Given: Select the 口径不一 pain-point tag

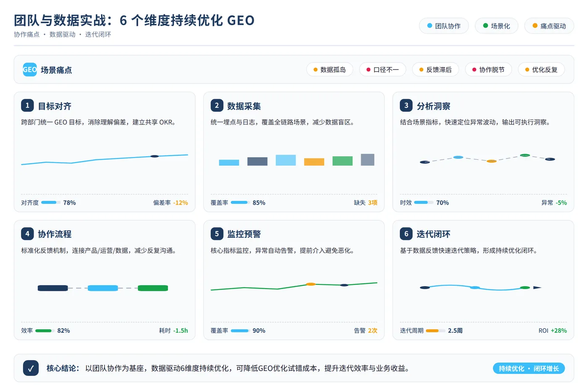Looking at the screenshot, I should [x=383, y=70].
